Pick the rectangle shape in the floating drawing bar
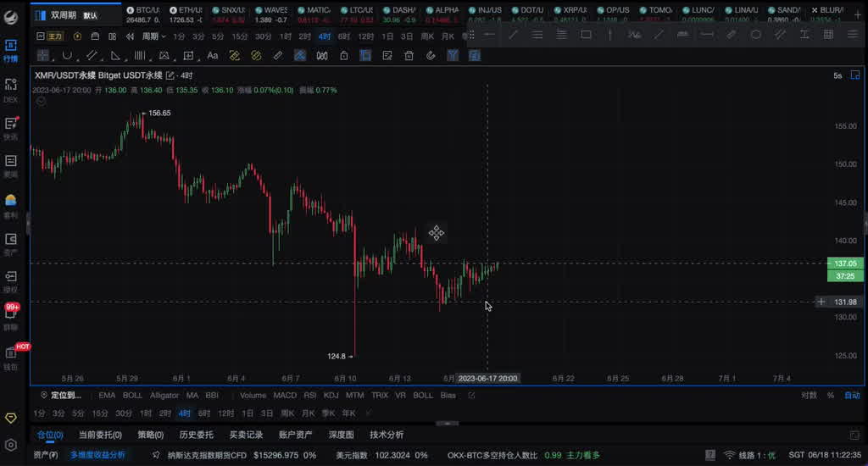 [586, 35]
